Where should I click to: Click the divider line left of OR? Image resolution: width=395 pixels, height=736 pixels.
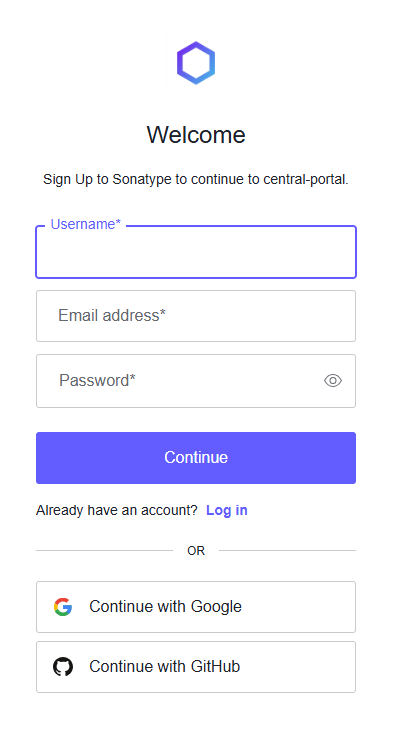tap(105, 551)
